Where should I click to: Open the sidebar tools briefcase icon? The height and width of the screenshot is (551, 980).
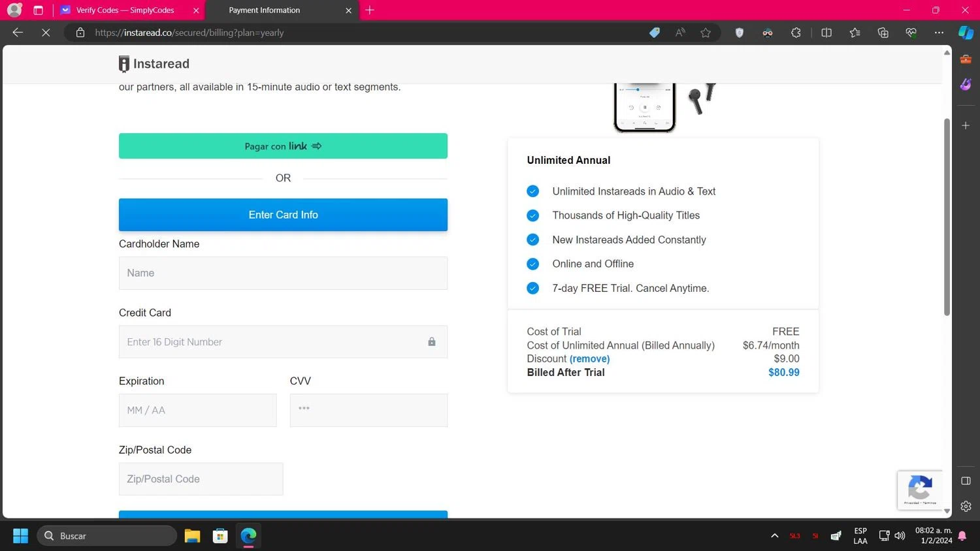966,59
